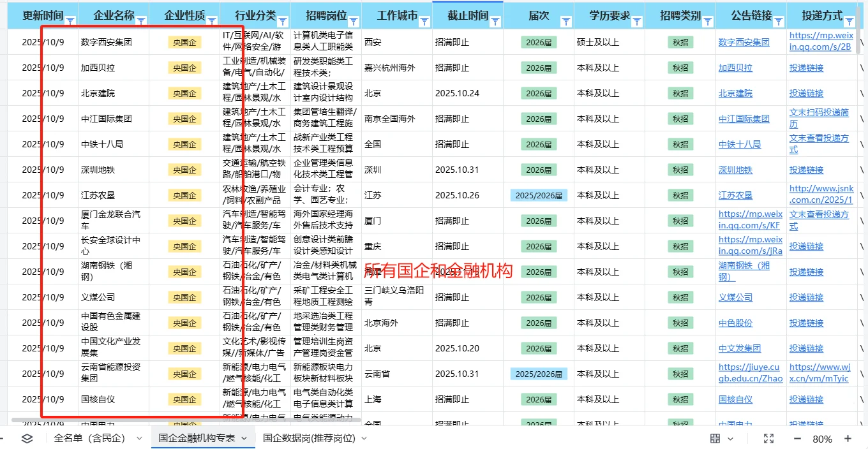868x449 pixels.
Task: Select 国企金融机构专表 sheet tab
Action: (197, 438)
